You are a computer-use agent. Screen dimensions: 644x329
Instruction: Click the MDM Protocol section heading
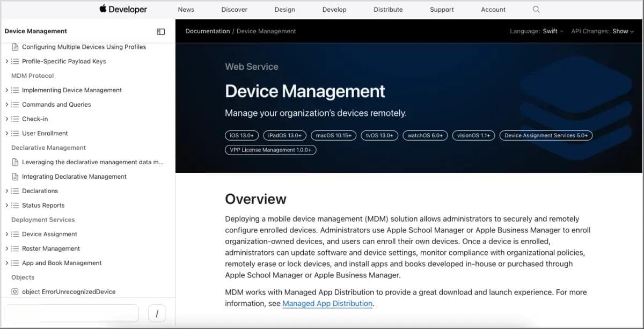[33, 76]
